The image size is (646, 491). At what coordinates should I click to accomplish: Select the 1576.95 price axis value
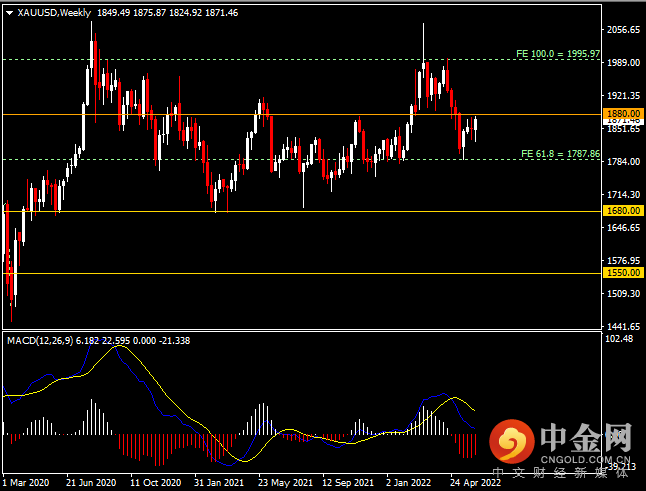tap(623, 260)
